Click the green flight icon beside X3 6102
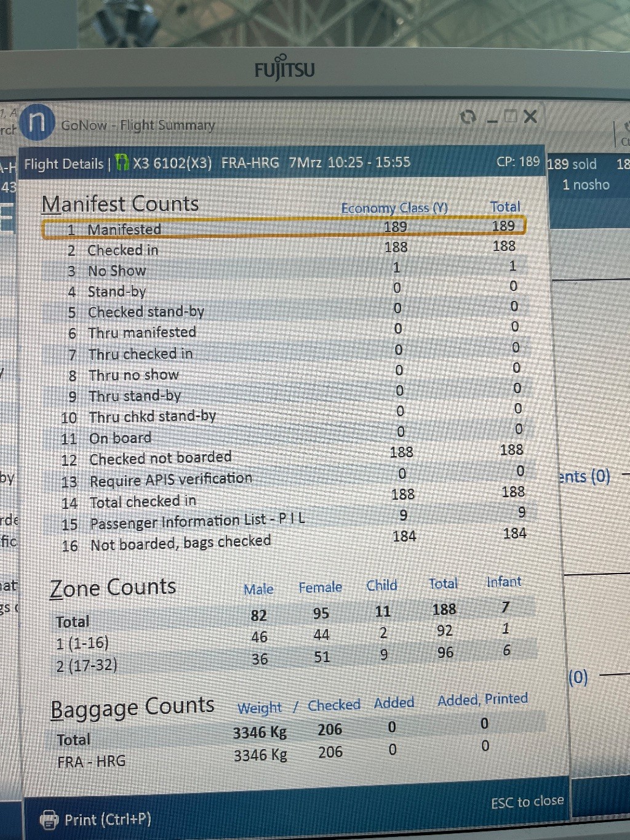 (x=122, y=162)
